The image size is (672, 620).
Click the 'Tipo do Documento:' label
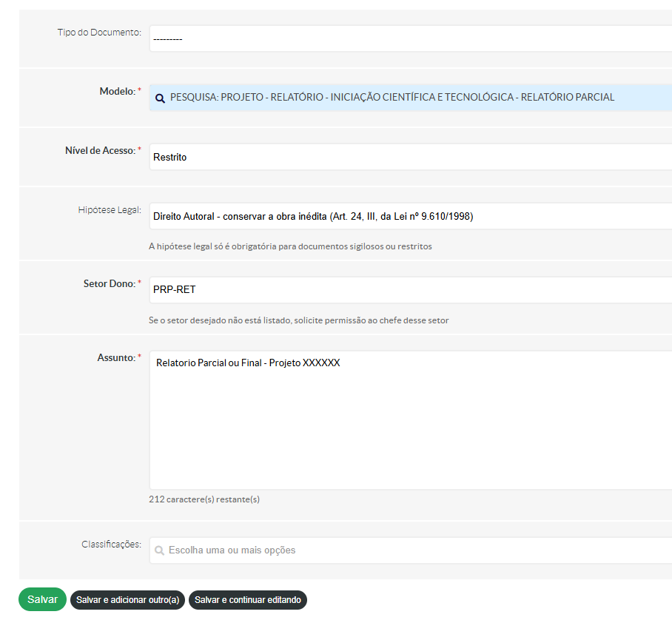[x=99, y=33]
